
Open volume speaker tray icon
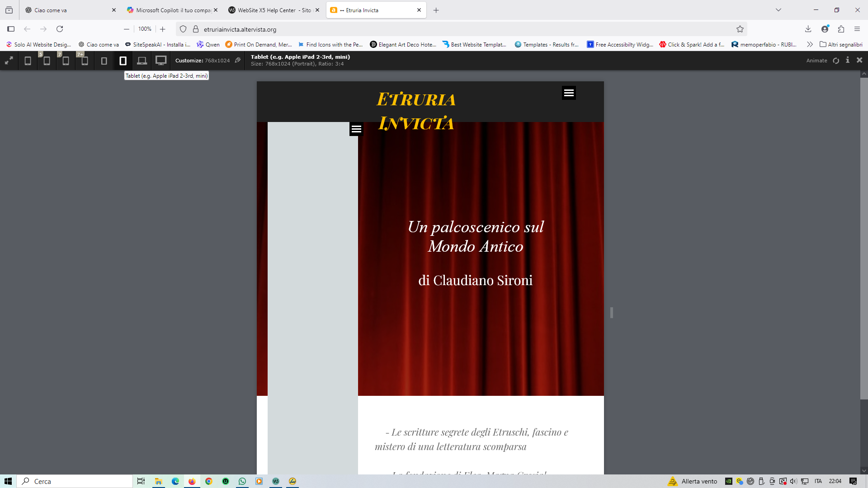click(x=793, y=481)
